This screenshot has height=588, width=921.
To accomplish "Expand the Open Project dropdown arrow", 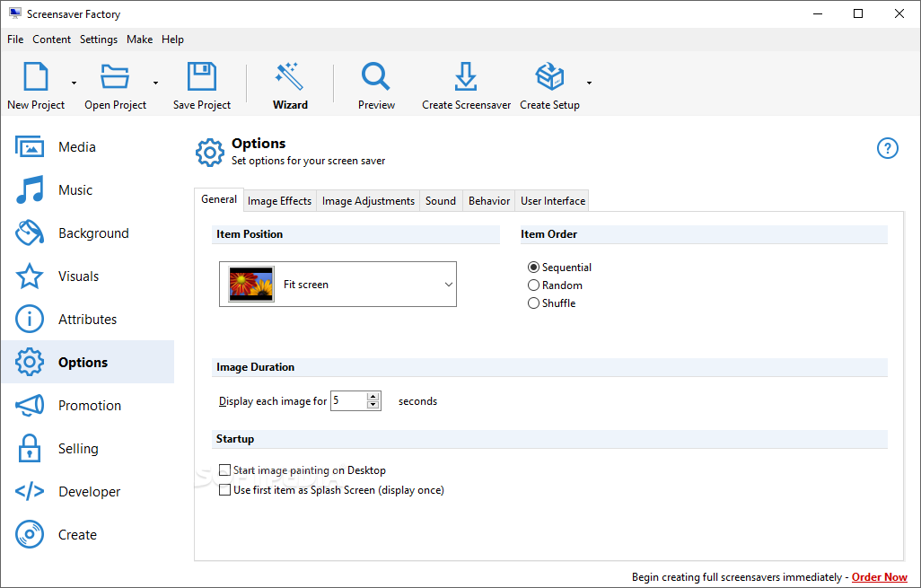I will click(155, 83).
